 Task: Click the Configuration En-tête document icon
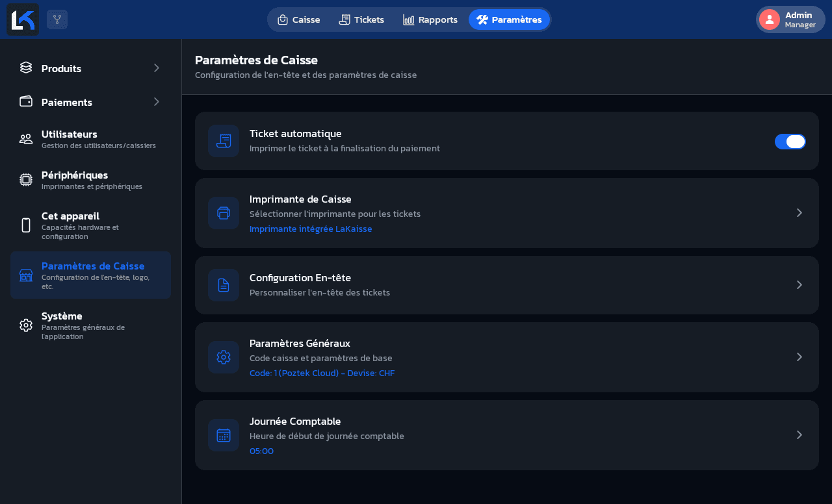coord(224,285)
